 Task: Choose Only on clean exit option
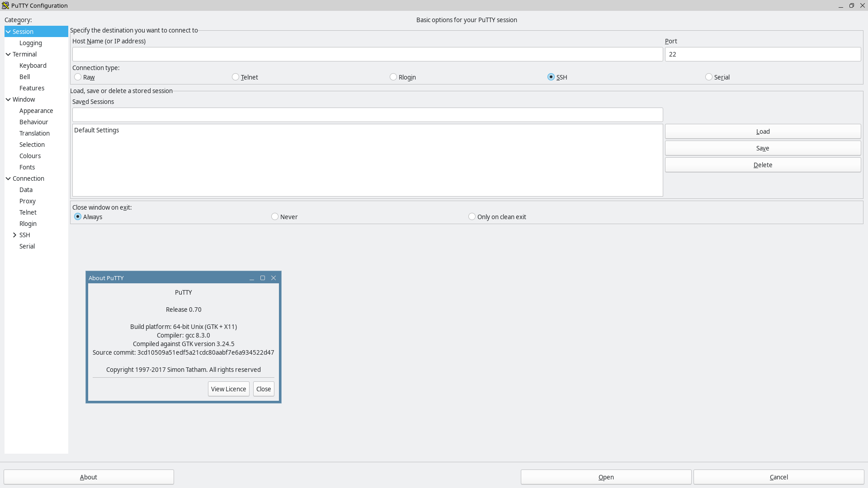pyautogui.click(x=472, y=217)
